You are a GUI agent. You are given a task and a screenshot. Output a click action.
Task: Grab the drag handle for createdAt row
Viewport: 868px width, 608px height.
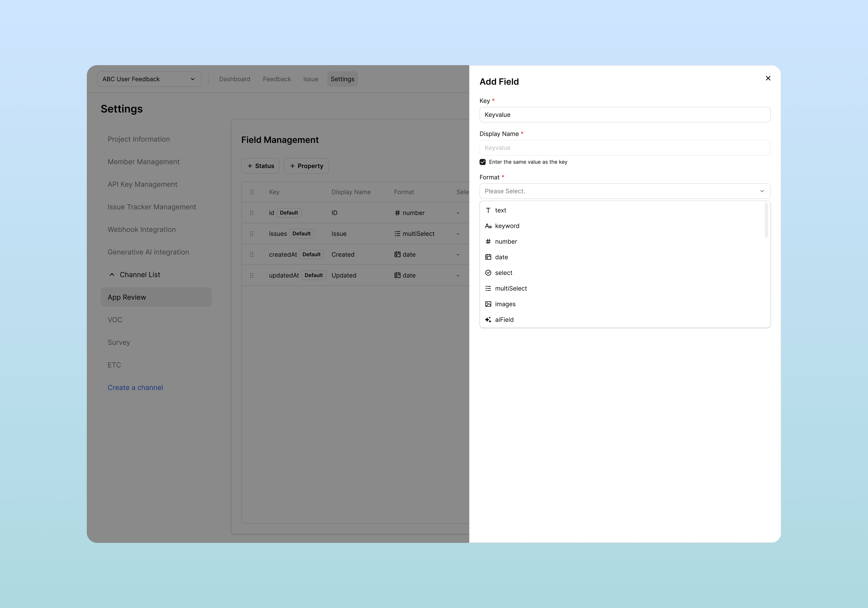pyautogui.click(x=252, y=255)
